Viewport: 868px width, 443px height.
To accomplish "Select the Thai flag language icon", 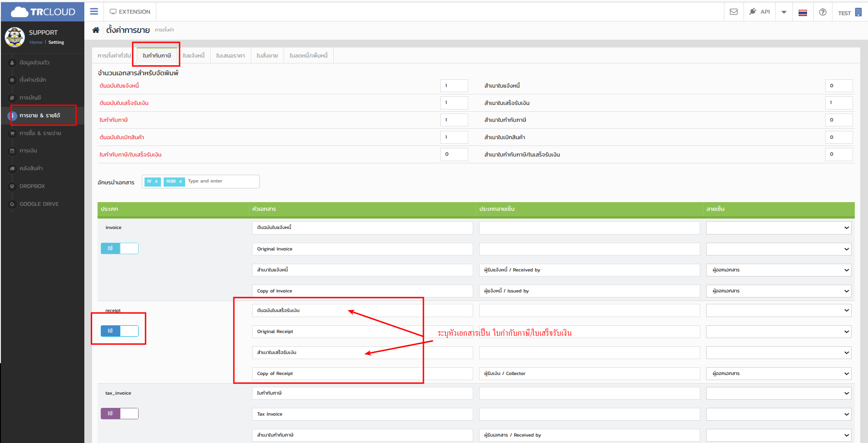I will coord(803,13).
